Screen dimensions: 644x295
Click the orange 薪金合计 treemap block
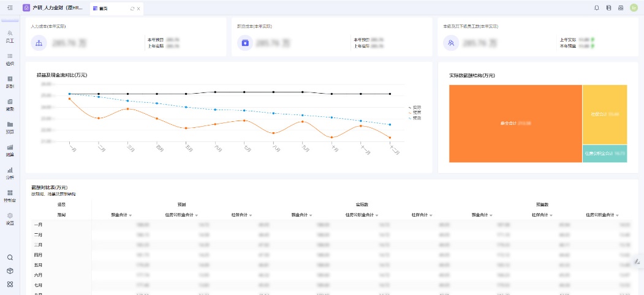click(x=515, y=123)
